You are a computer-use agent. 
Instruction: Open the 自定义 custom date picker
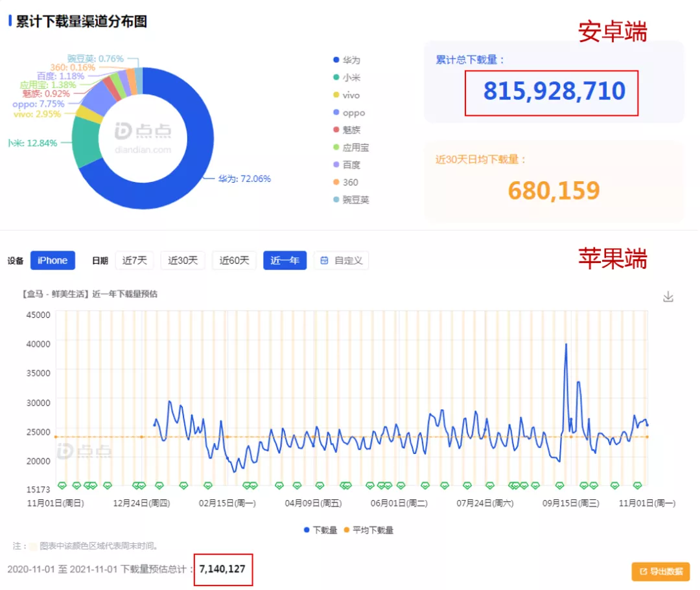(342, 260)
